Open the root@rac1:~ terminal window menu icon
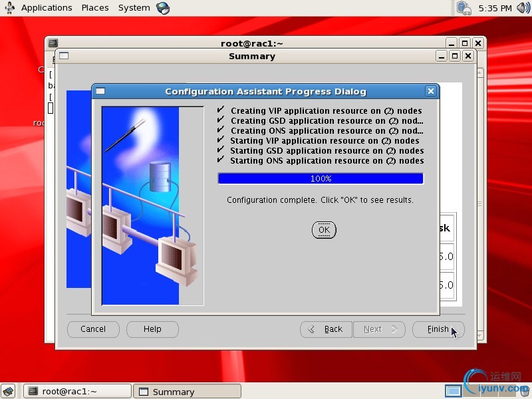Viewport: 532px width, 399px height. point(53,43)
